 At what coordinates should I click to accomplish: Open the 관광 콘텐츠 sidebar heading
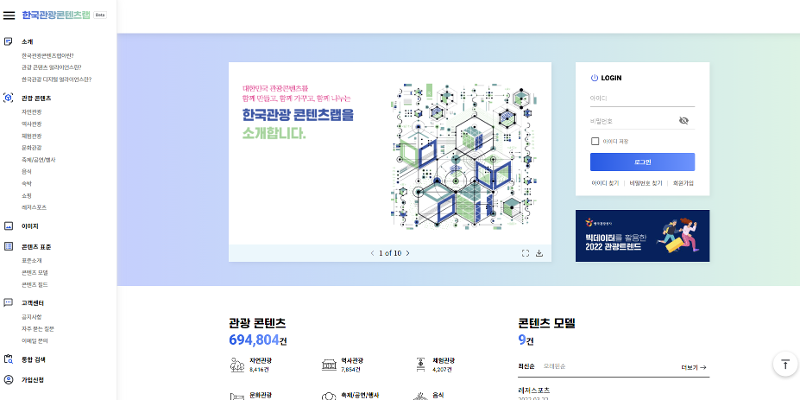coord(36,98)
